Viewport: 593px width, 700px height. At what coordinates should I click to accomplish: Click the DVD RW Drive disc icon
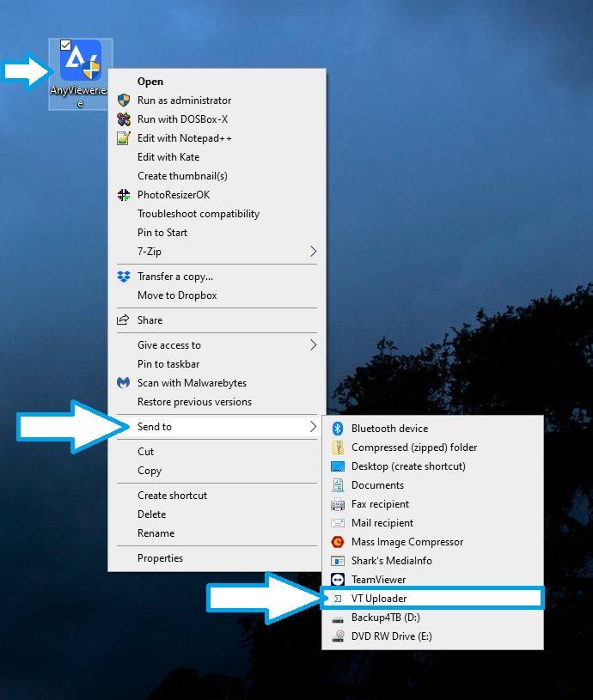[x=338, y=636]
